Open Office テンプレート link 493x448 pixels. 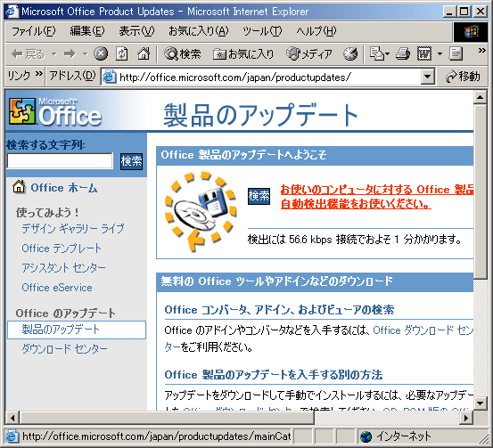pyautogui.click(x=62, y=248)
